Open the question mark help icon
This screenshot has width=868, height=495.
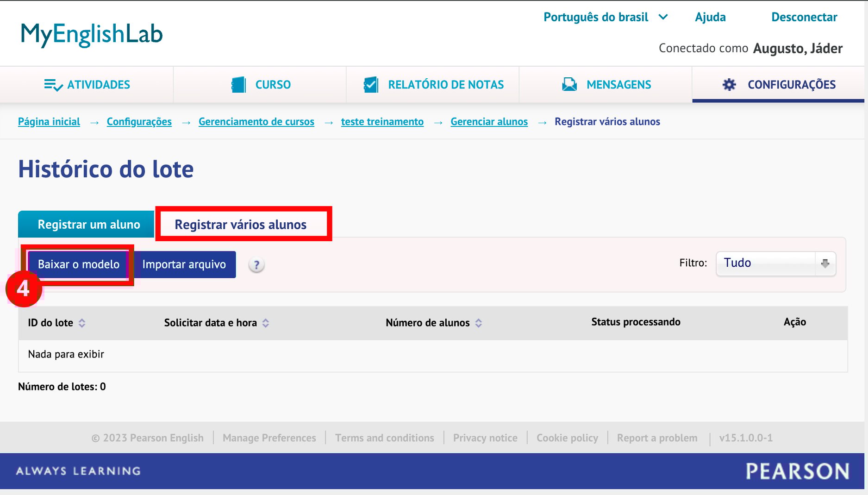(x=256, y=265)
